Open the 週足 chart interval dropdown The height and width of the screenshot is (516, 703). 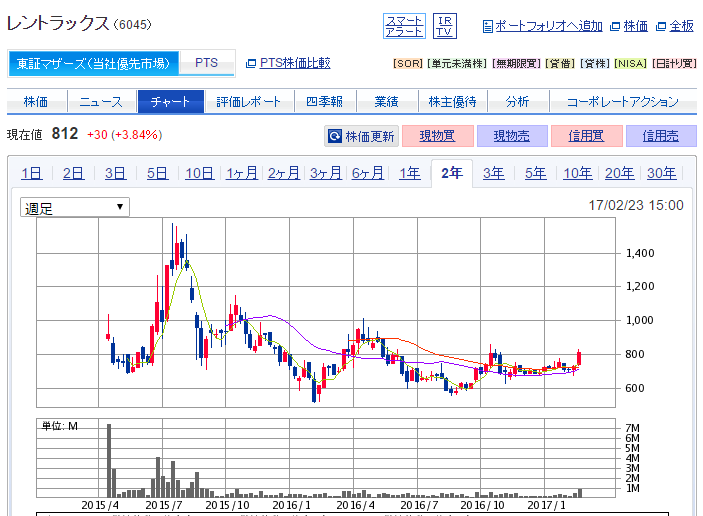[x=75, y=208]
